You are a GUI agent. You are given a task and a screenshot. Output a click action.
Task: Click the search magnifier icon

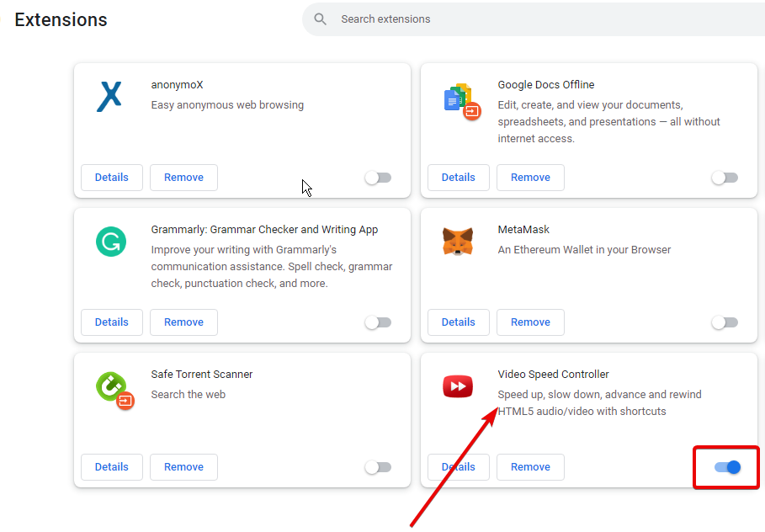pyautogui.click(x=320, y=19)
